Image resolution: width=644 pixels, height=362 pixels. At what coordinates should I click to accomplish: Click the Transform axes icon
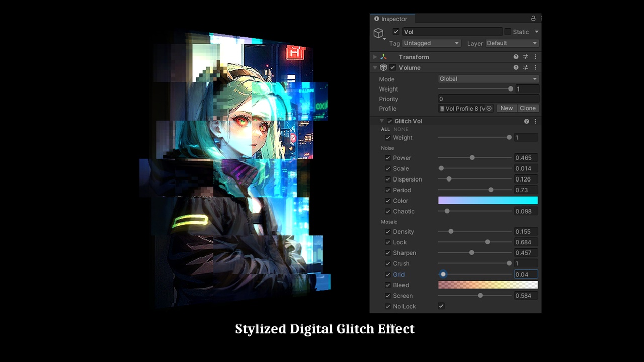383,57
